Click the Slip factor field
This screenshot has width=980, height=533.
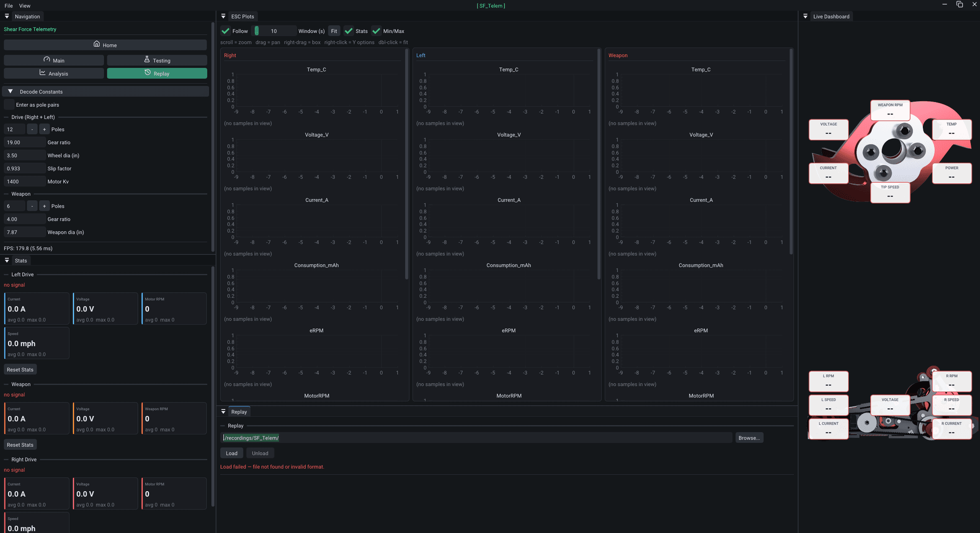point(24,168)
